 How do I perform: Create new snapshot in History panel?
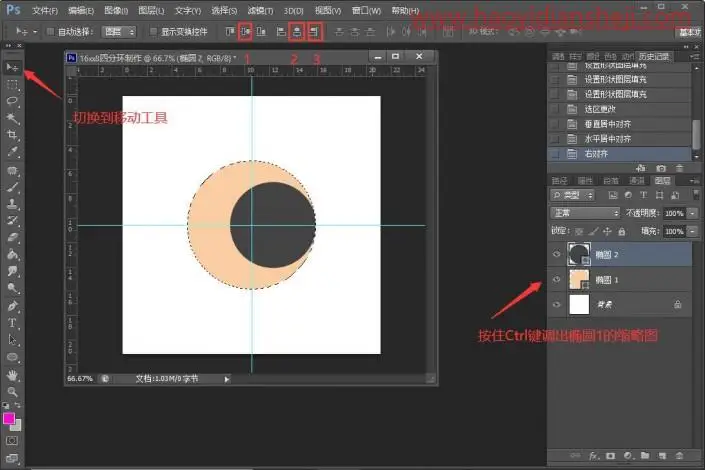pos(661,168)
